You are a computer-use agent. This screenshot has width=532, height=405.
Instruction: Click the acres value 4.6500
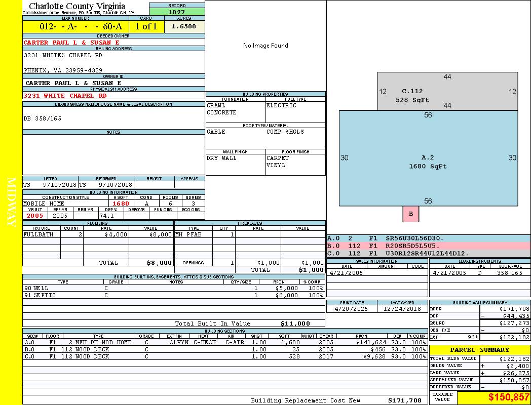click(x=184, y=27)
